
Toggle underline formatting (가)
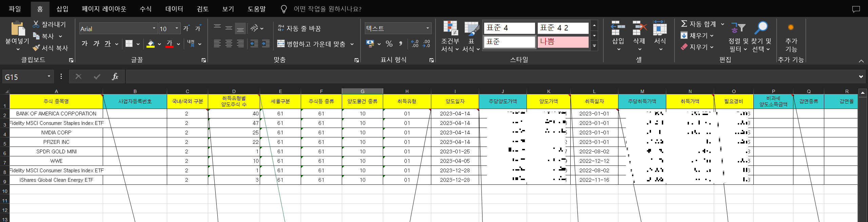tap(108, 44)
